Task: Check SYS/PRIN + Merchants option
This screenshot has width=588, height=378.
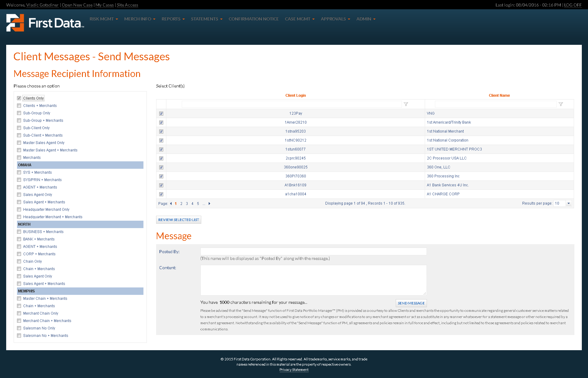Action: [x=19, y=180]
